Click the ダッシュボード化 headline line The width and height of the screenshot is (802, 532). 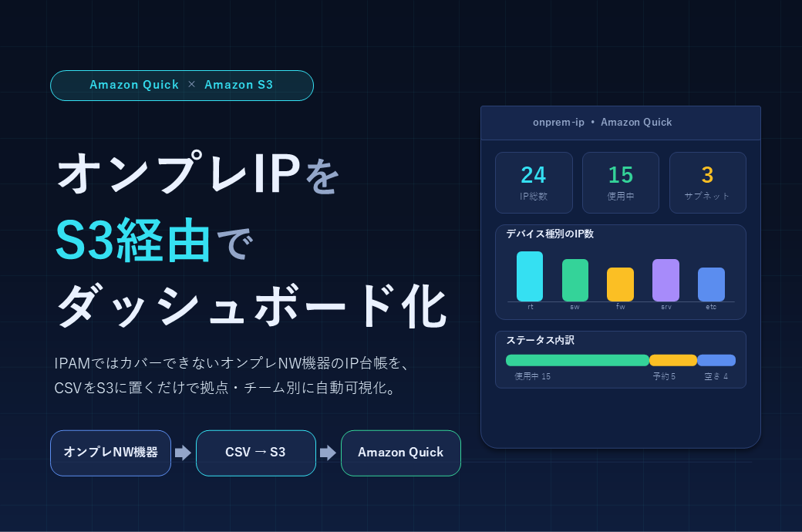pyautogui.click(x=251, y=306)
